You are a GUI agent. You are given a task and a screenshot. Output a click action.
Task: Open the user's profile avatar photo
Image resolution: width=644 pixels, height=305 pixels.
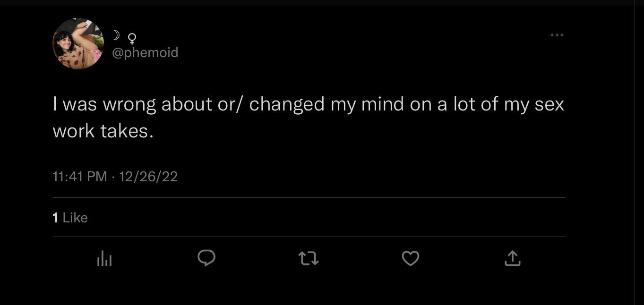[x=78, y=44]
